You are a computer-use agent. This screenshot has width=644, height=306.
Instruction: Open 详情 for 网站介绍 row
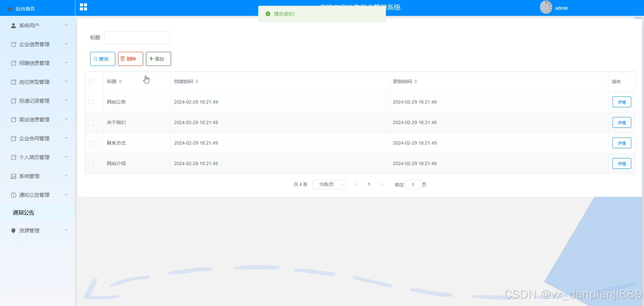pos(622,163)
